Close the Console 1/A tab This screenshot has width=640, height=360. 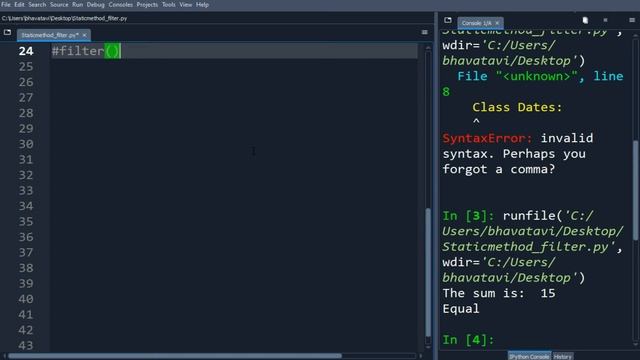[497, 23]
